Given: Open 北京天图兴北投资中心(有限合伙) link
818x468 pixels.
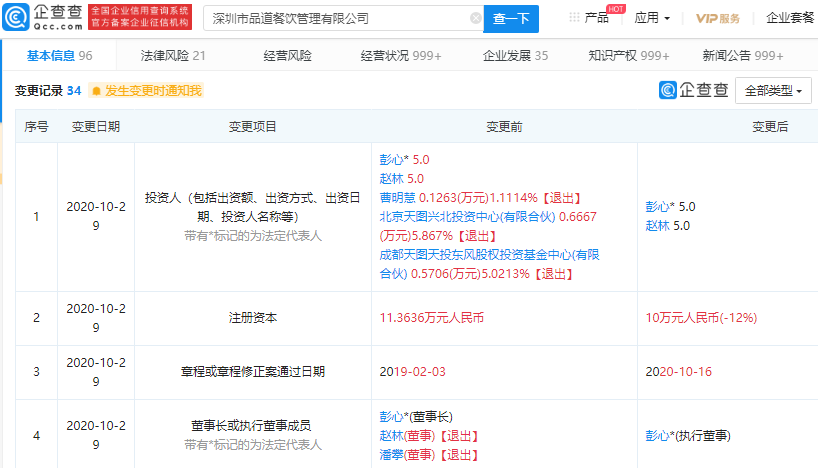Looking at the screenshot, I should (467, 217).
